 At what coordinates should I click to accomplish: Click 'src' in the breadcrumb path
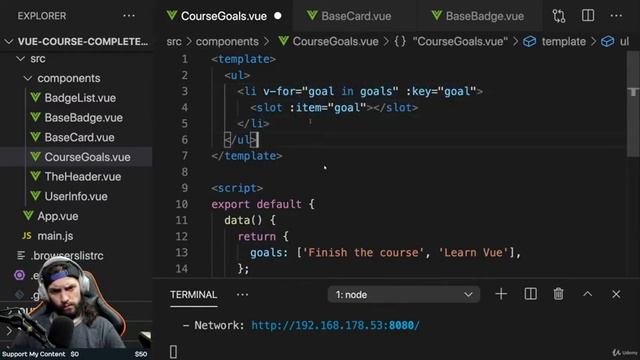pos(174,42)
